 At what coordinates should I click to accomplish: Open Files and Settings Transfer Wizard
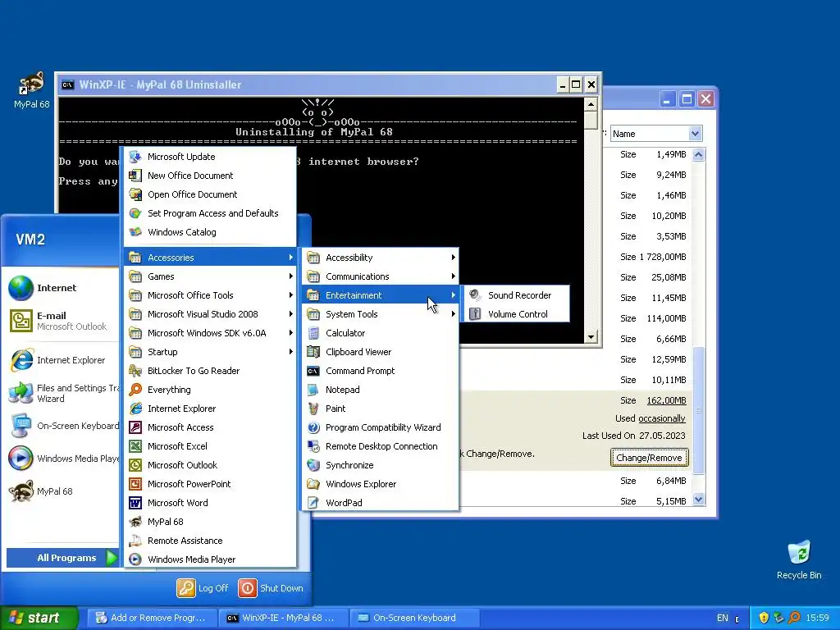click(62, 393)
